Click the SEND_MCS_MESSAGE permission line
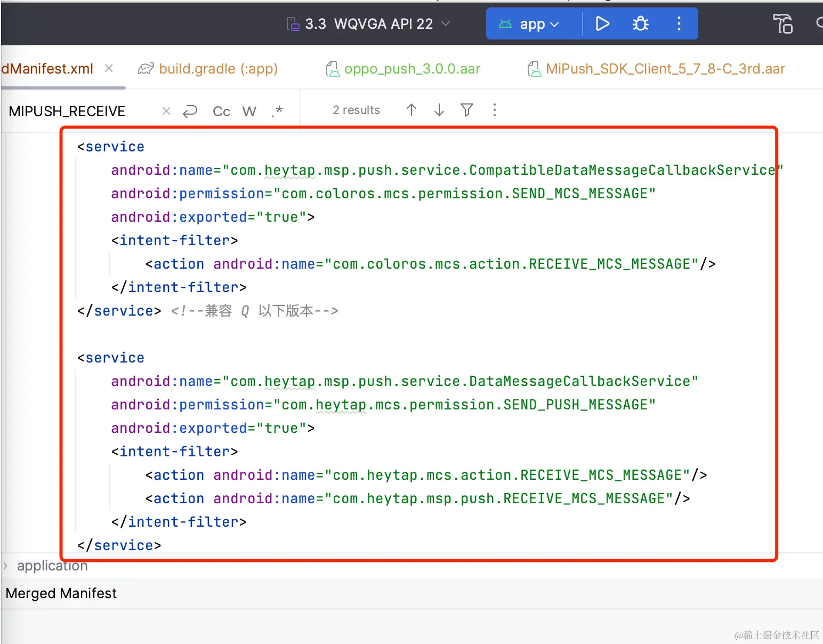This screenshot has width=823, height=644. pos(383,194)
